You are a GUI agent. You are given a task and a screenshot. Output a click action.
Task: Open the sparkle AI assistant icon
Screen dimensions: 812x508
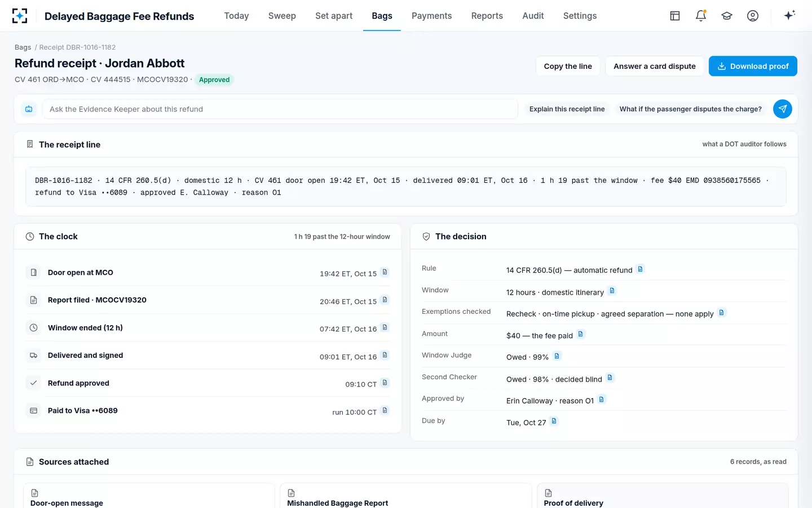point(789,15)
